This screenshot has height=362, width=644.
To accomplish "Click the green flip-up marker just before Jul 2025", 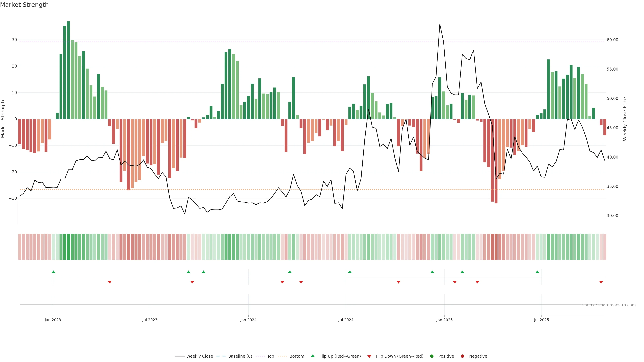I will pos(537,272).
